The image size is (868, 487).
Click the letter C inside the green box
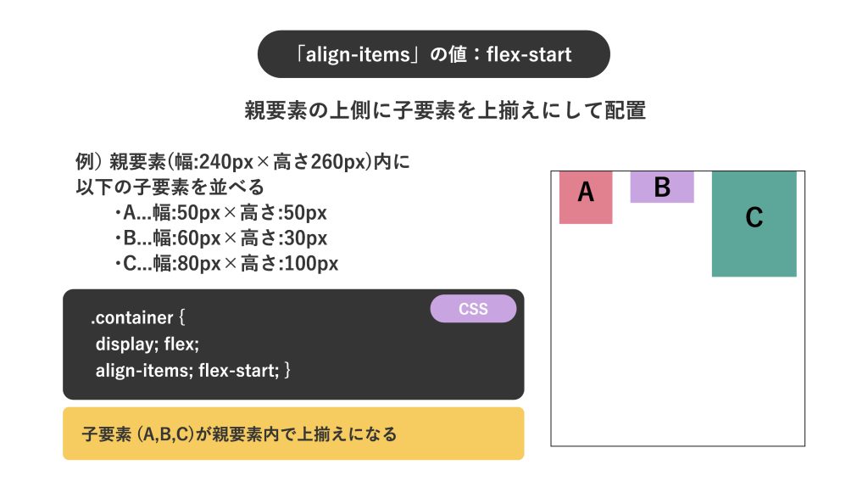(754, 217)
